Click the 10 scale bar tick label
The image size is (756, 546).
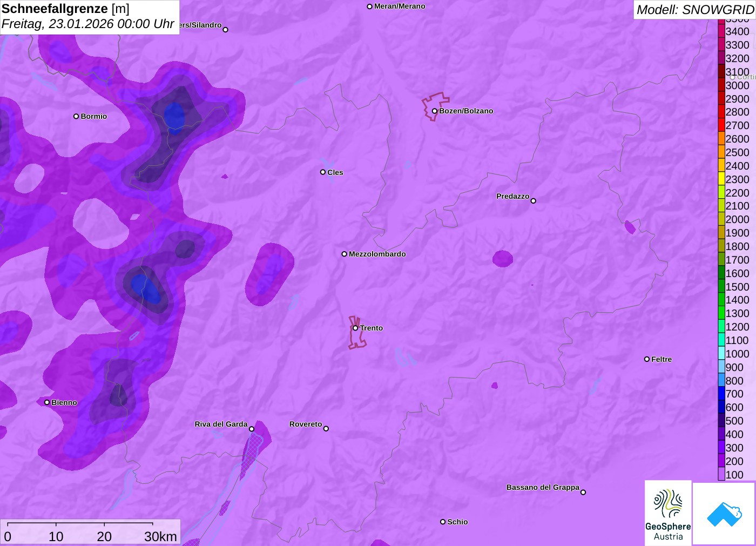pos(56,536)
